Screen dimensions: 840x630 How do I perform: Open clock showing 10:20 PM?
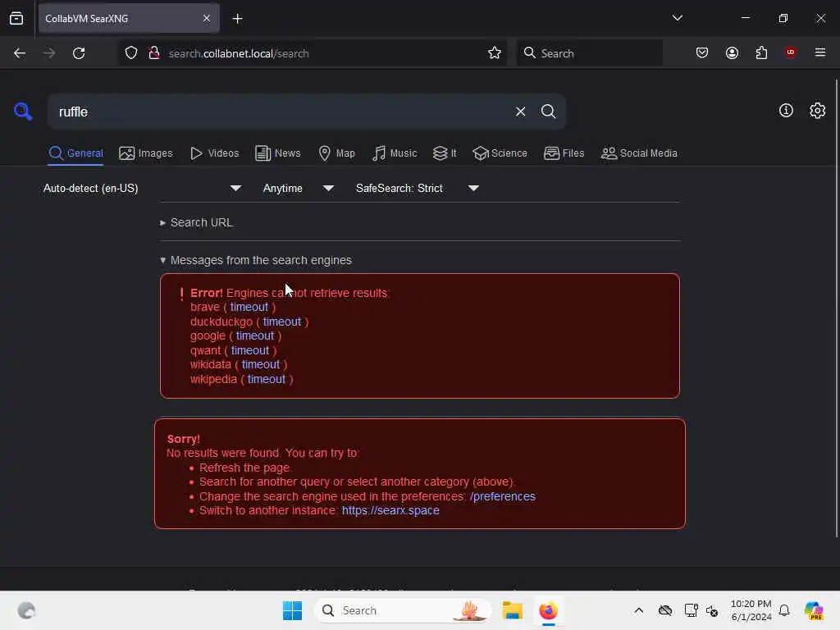[x=751, y=610]
